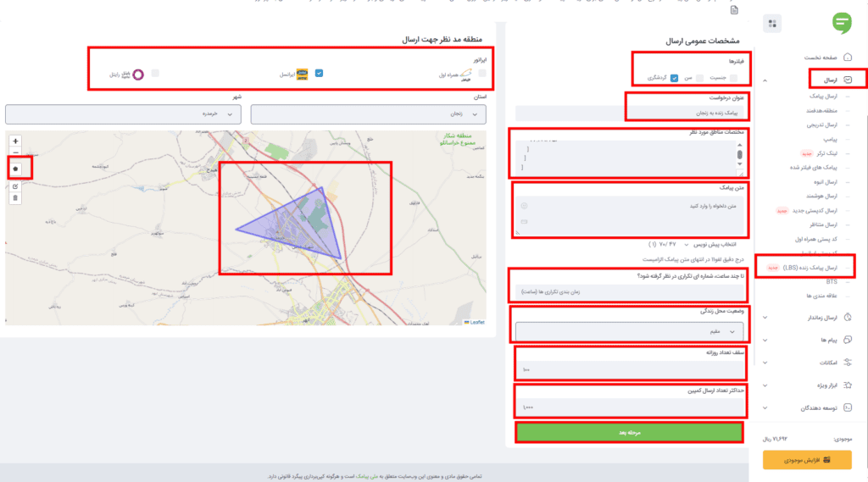The image size is (868, 482).
Task: Select the draw polygon map tool
Action: 15,169
